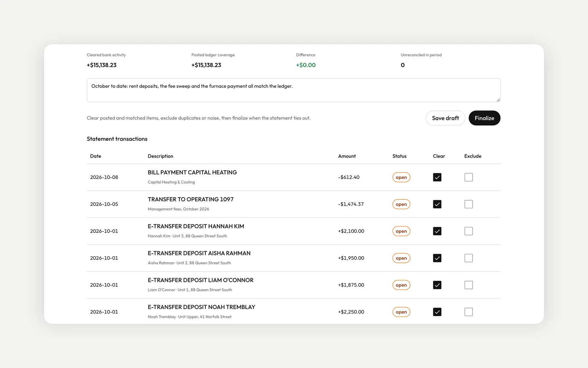The height and width of the screenshot is (368, 588).
Task: Select the Amount column header
Action: click(x=347, y=156)
